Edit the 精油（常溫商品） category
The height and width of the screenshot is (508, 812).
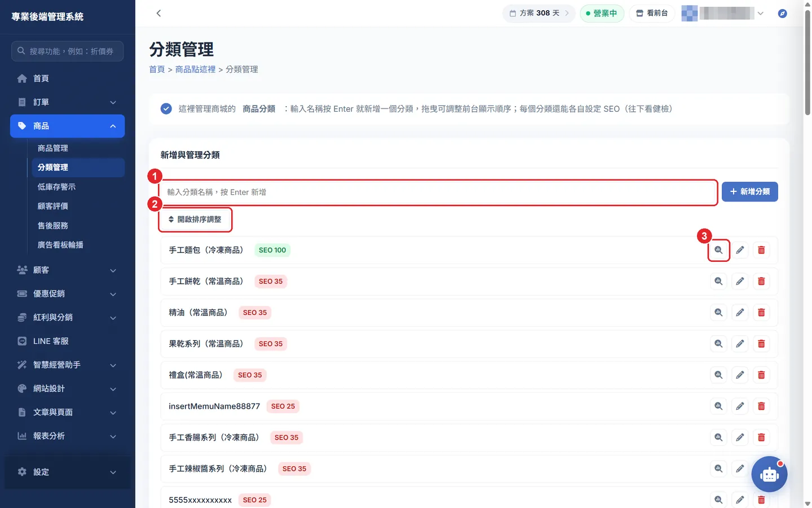740,313
